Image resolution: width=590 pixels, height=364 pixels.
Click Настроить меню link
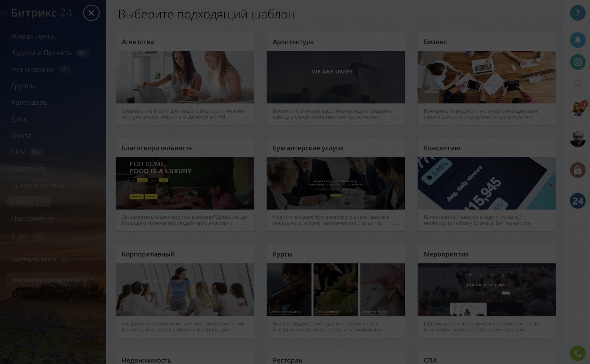(x=33, y=260)
